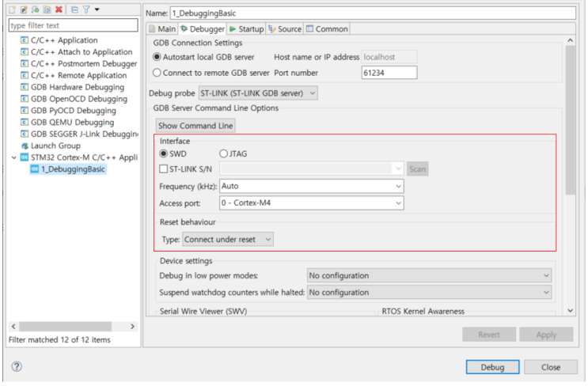Click scroll up arrow of settings panel
This screenshot has height=386, width=588.
point(571,40)
